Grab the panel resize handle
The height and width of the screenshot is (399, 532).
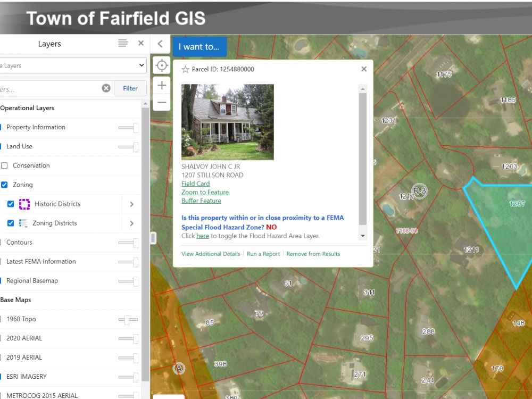(153, 238)
